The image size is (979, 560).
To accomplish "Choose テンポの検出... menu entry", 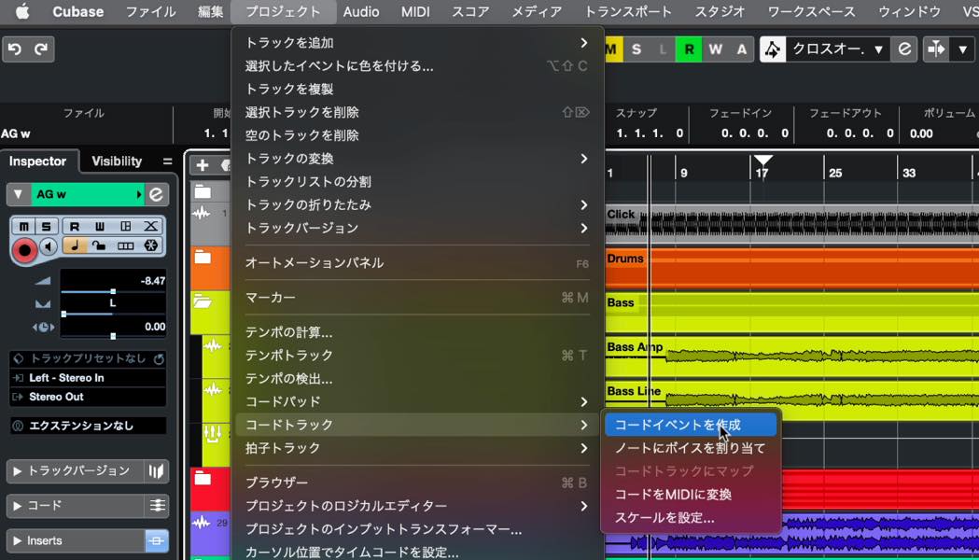I will 417,378.
